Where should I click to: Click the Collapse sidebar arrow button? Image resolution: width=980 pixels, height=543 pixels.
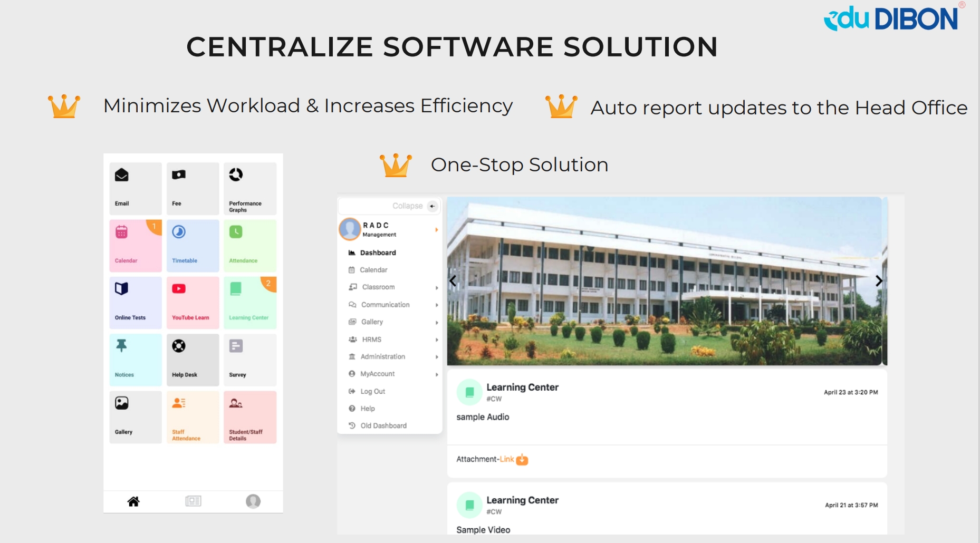click(433, 206)
